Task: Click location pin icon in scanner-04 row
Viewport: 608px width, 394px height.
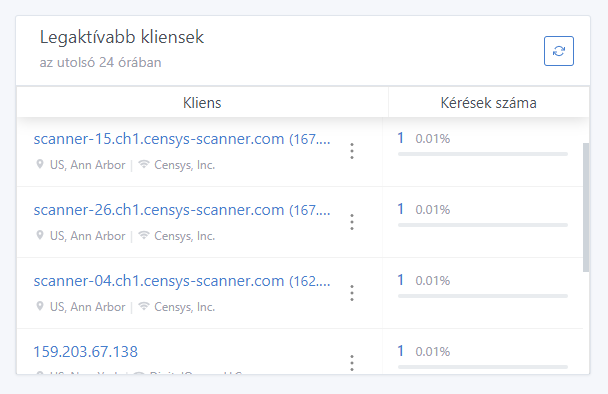Action: tap(40, 306)
